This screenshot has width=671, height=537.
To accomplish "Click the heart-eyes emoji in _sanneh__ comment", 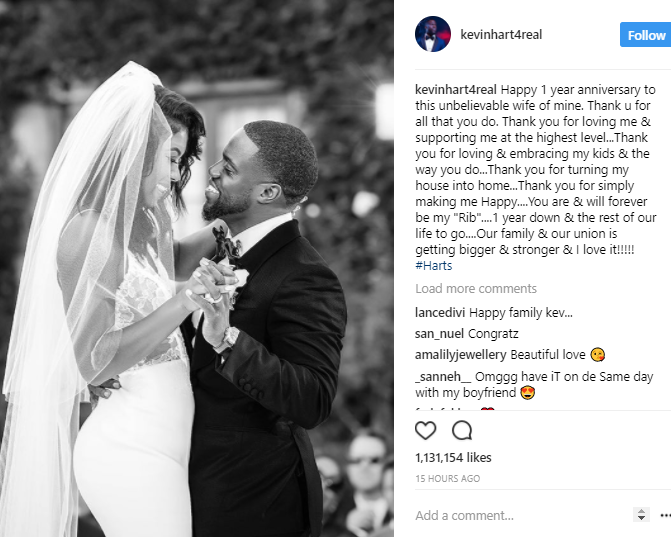I will click(x=528, y=392).
